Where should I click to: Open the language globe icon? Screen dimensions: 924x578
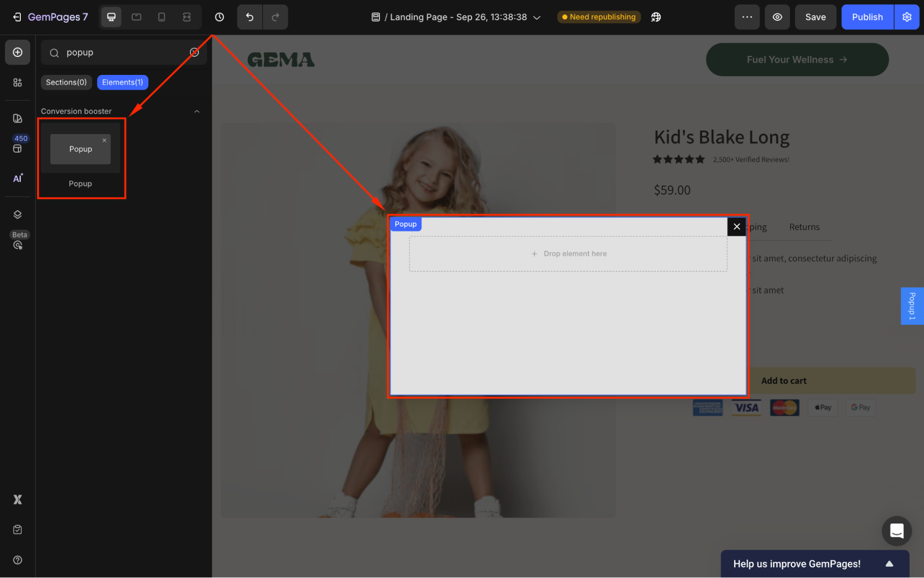[656, 17]
